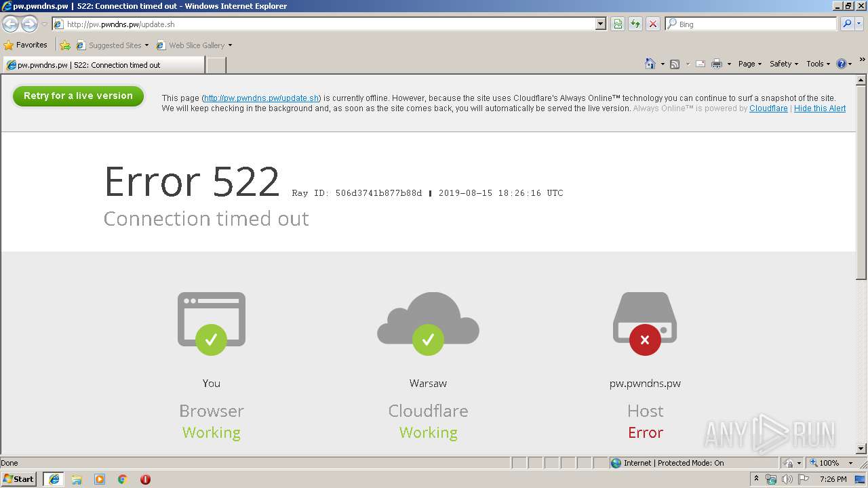Viewport: 868px width, 488px height.
Task: Click the Error 522 heading
Action: tap(192, 182)
